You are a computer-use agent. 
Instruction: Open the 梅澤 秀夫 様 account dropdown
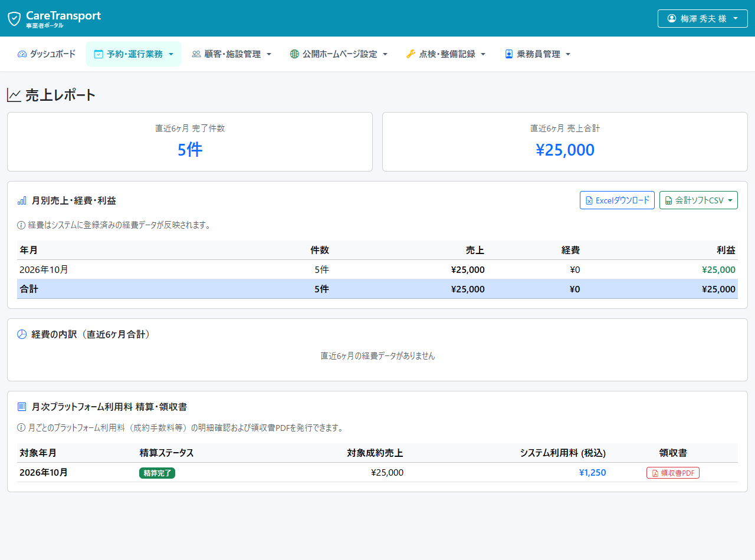(x=703, y=18)
